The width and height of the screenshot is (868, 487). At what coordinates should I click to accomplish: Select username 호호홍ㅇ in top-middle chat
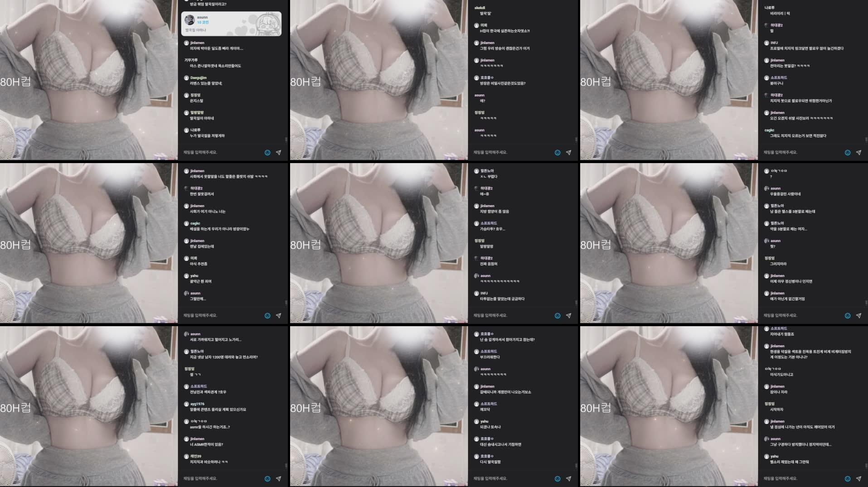point(487,78)
